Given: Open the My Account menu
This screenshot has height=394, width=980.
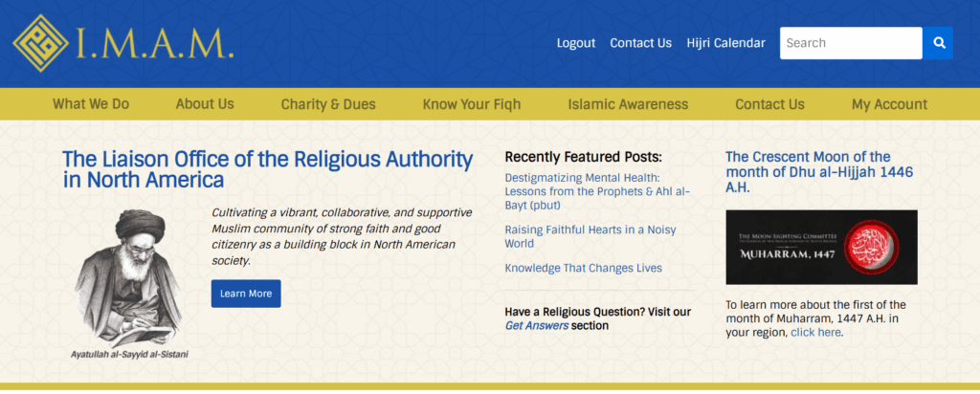Looking at the screenshot, I should [889, 104].
